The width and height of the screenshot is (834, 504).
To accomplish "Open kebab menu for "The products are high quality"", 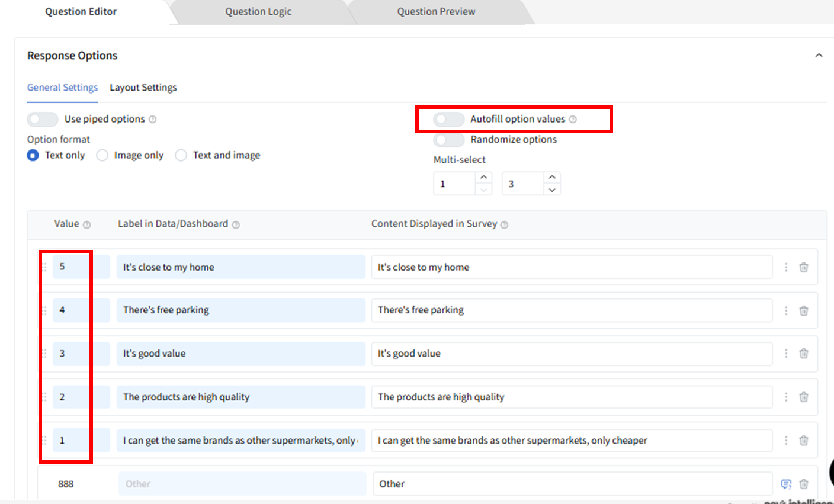I will [786, 397].
